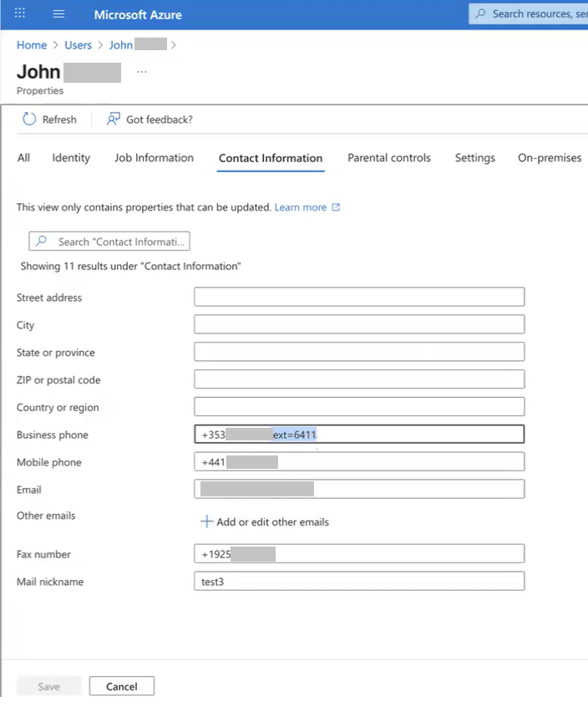588x712 pixels.
Task: Click the "Showing 11 results" text
Action: pos(130,266)
